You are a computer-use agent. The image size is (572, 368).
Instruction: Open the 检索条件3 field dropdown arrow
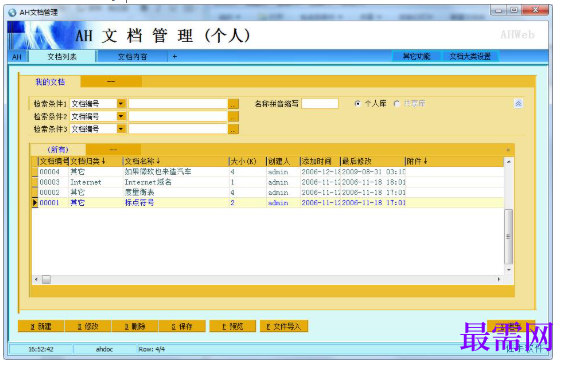121,129
